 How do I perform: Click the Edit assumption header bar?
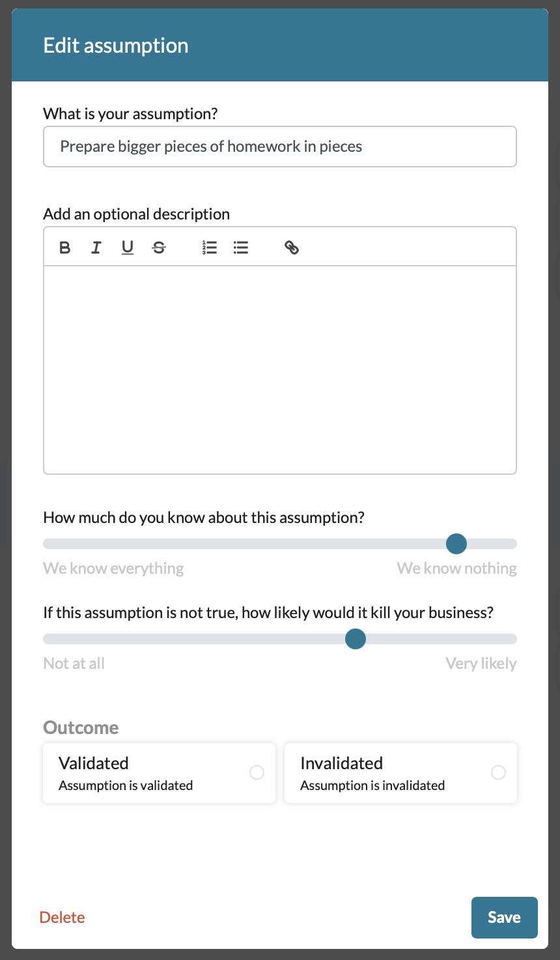[280, 45]
